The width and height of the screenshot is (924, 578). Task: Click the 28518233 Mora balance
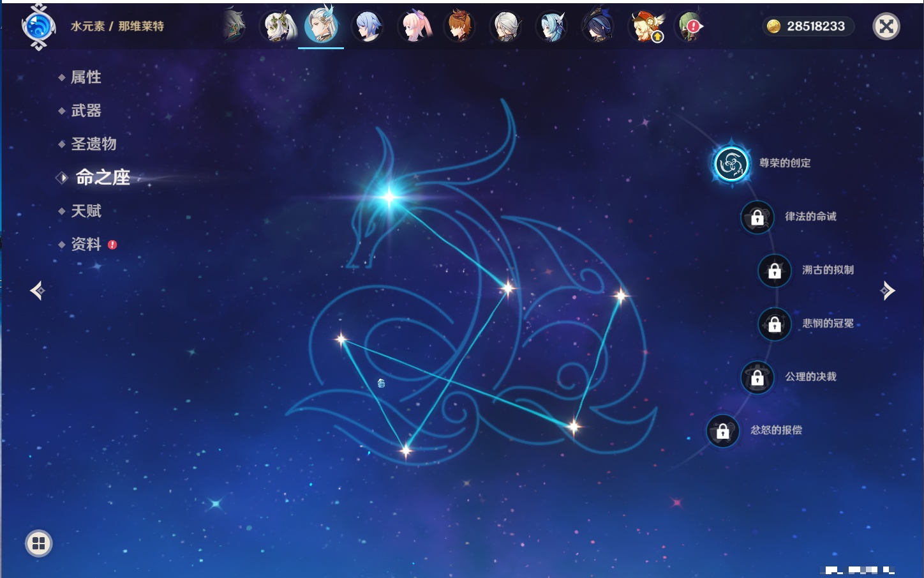[816, 26]
